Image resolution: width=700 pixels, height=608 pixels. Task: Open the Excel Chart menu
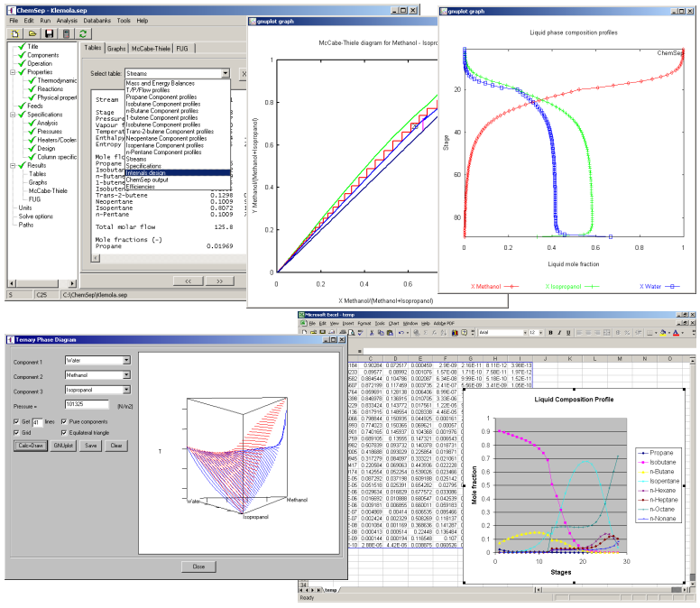(393, 323)
